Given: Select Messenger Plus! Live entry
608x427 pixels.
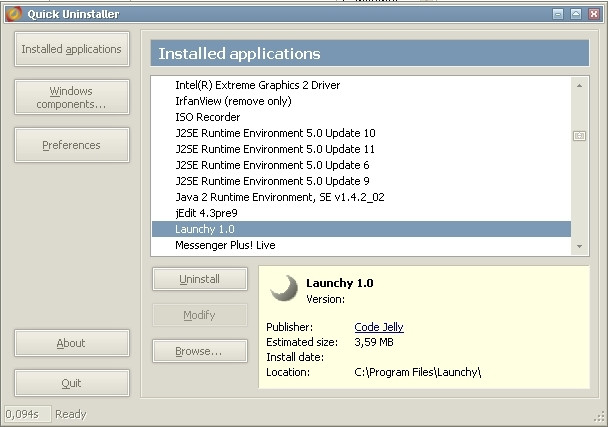Looking at the screenshot, I should [x=361, y=245].
